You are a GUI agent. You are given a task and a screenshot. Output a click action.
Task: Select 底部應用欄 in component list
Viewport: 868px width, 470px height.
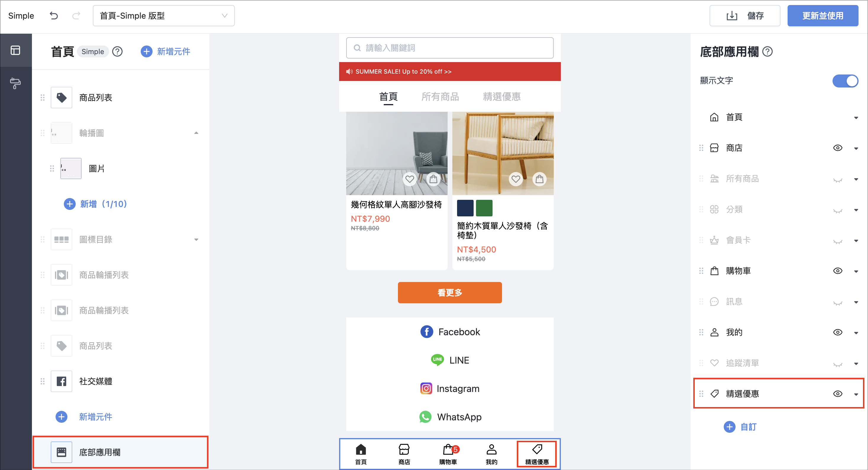pos(120,452)
